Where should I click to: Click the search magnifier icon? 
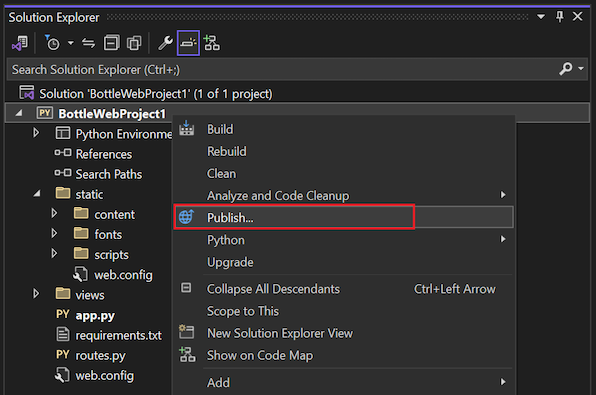click(x=566, y=69)
